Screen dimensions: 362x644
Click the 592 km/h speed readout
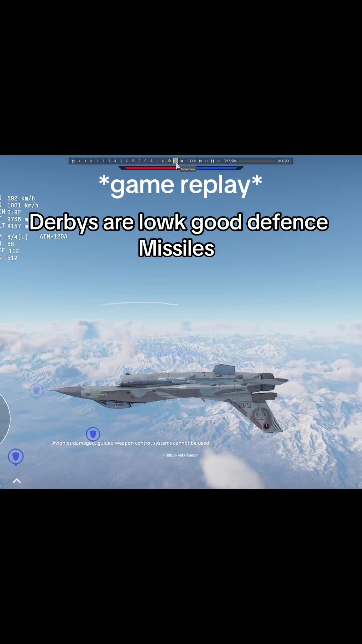pyautogui.click(x=21, y=198)
